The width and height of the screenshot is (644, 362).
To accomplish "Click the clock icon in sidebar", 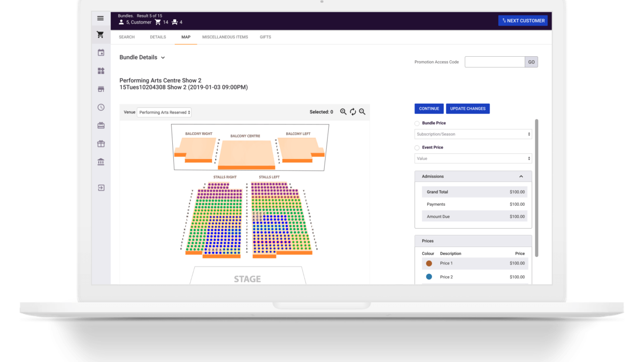I will pyautogui.click(x=101, y=107).
